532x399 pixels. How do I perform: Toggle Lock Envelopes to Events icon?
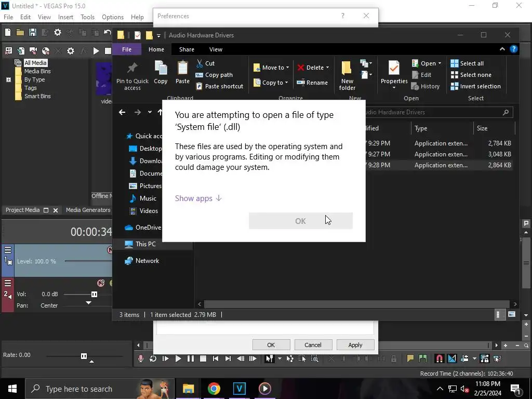tap(485, 358)
